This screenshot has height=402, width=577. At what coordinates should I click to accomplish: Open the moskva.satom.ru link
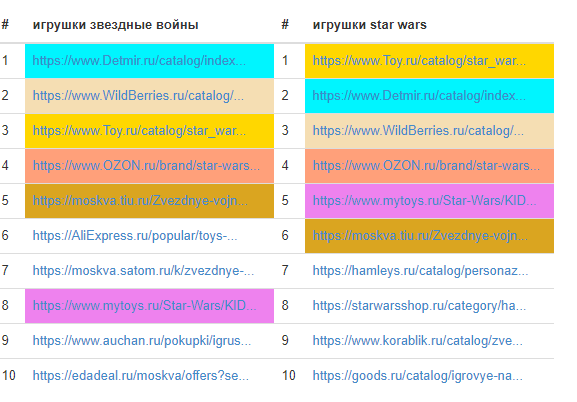point(143,271)
